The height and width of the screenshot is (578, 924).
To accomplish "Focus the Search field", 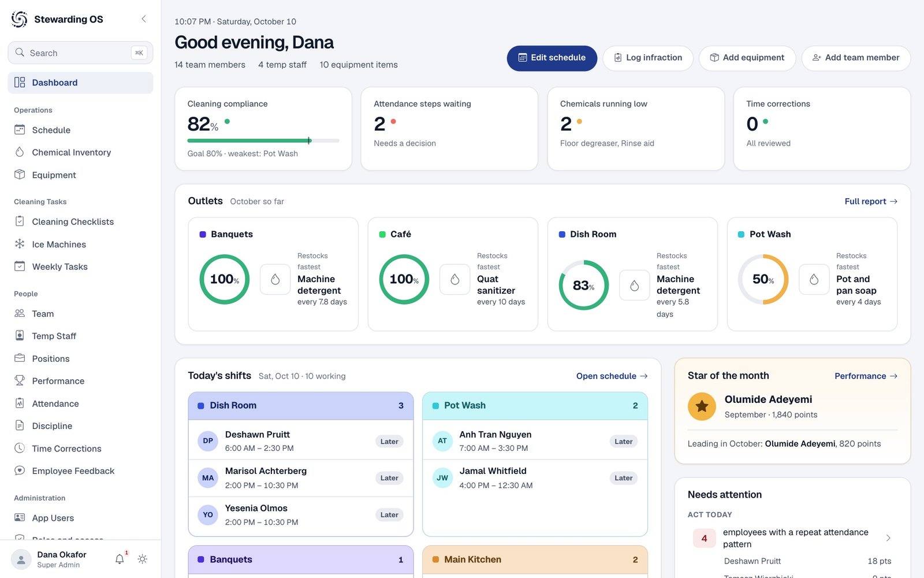I will point(80,53).
